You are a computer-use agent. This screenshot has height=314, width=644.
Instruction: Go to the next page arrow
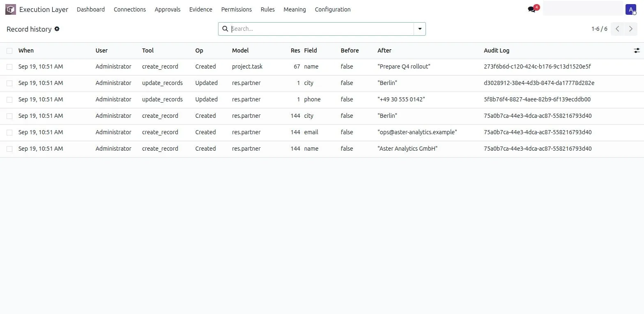pos(631,29)
